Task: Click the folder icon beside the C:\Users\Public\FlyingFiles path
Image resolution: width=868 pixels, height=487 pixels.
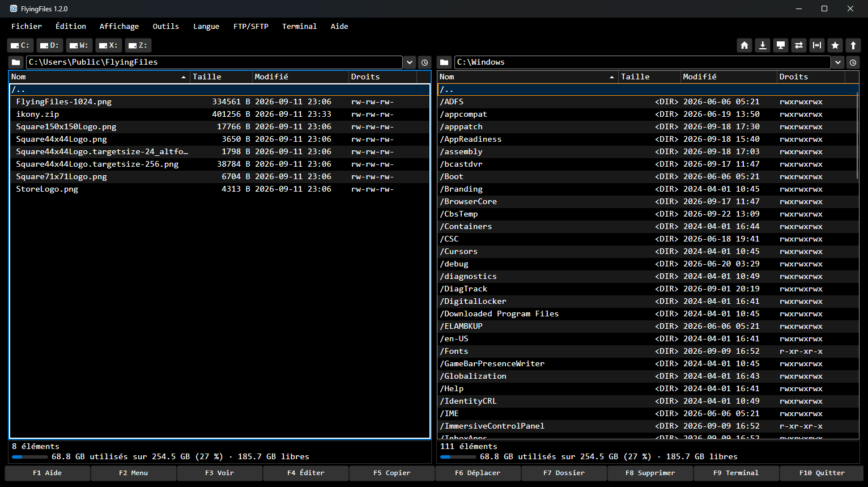Action: (16, 62)
